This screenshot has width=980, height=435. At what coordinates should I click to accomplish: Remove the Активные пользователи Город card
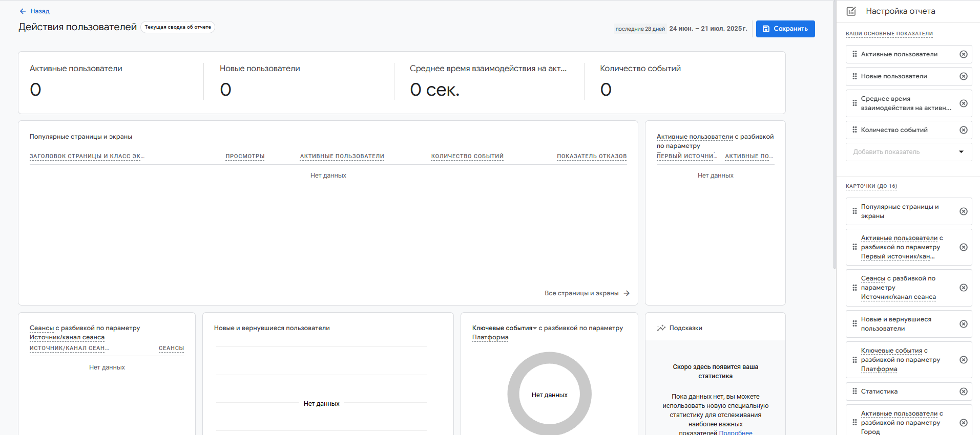point(964,423)
